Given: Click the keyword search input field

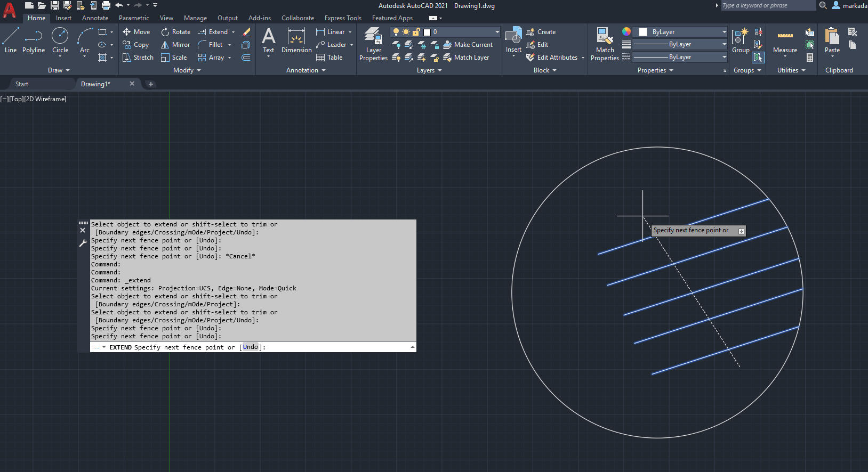Looking at the screenshot, I should coord(767,5).
